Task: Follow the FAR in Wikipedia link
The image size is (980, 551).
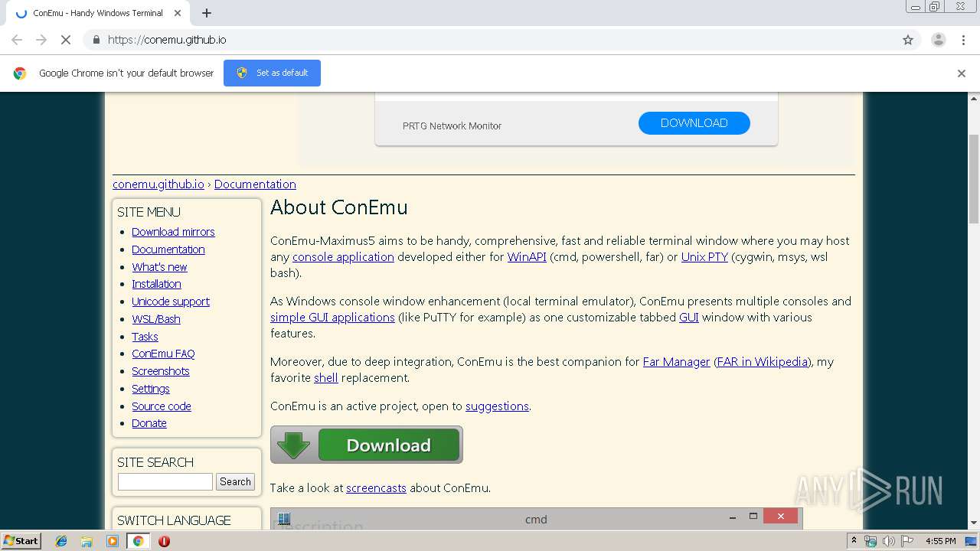Action: click(763, 362)
